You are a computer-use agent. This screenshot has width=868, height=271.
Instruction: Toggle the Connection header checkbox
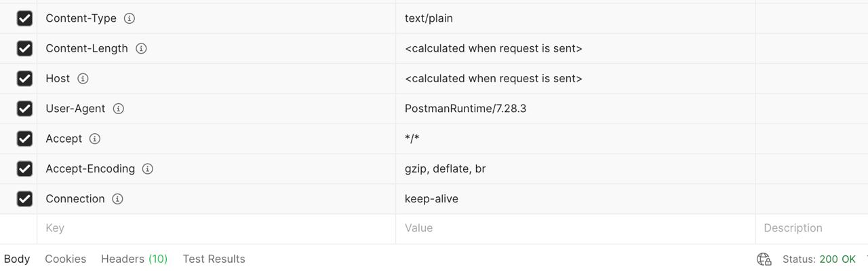click(x=24, y=199)
